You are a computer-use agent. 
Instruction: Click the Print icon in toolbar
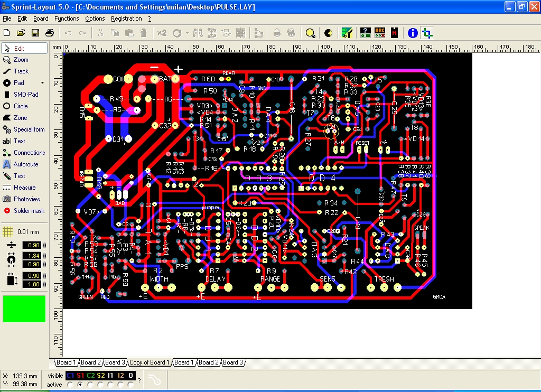(50, 33)
